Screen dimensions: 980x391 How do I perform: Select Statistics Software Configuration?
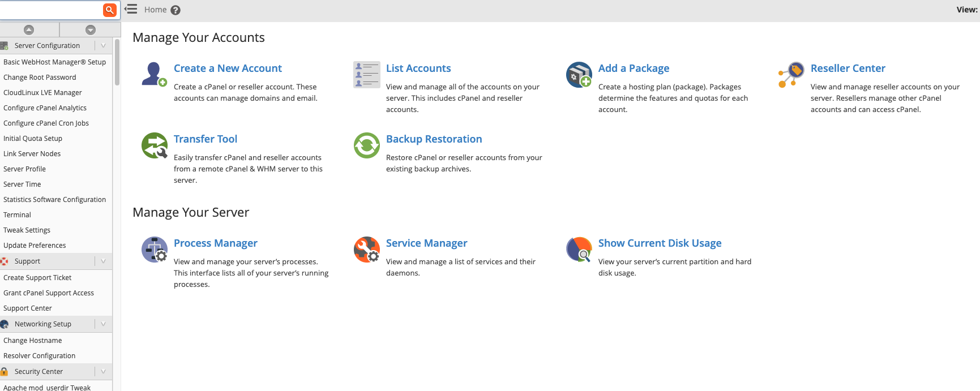54,200
